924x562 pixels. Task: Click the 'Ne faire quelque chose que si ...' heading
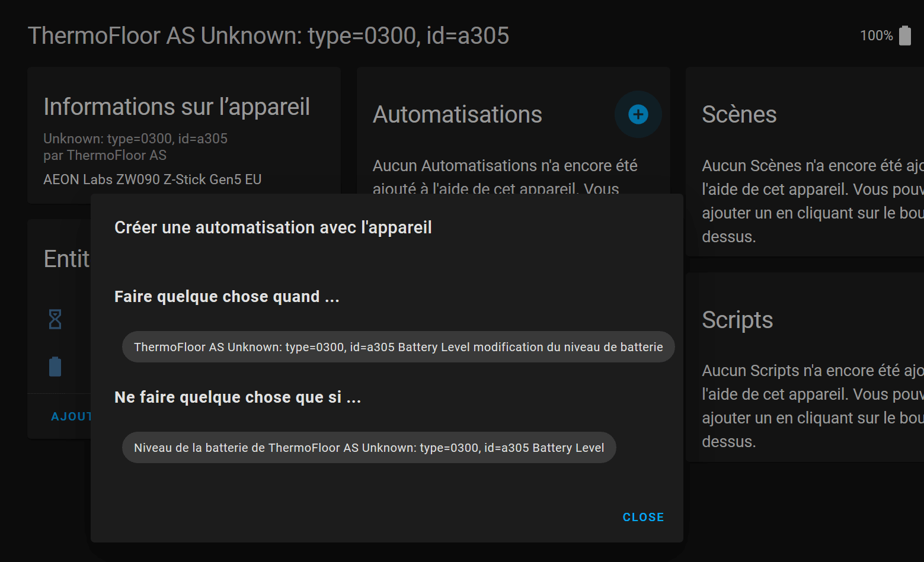click(237, 397)
